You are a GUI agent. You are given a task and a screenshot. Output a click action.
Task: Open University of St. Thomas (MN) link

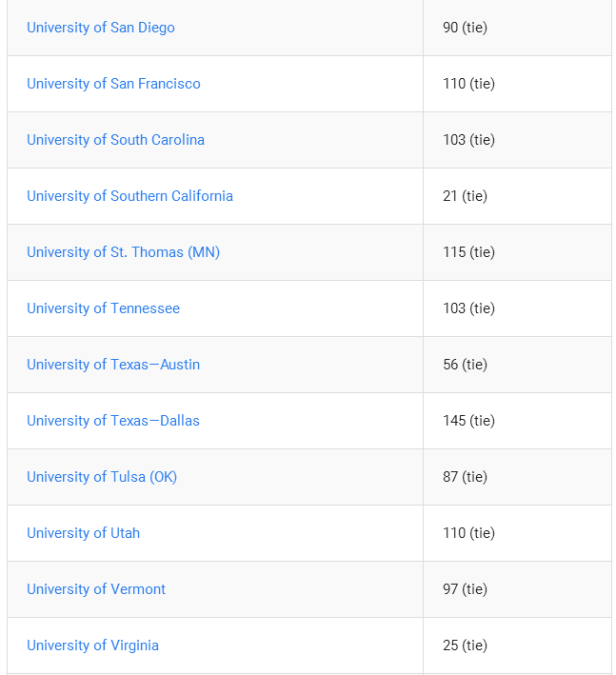[123, 252]
